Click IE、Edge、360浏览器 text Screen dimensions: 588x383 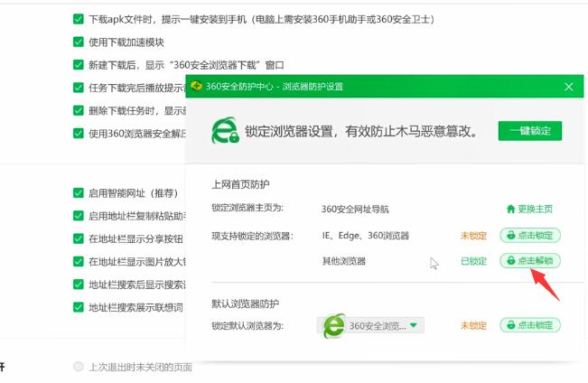click(x=365, y=236)
